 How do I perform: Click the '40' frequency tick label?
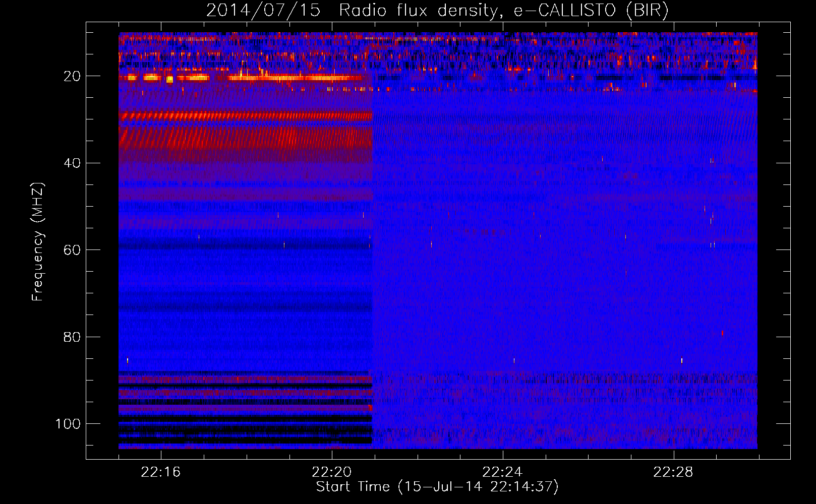[72, 163]
